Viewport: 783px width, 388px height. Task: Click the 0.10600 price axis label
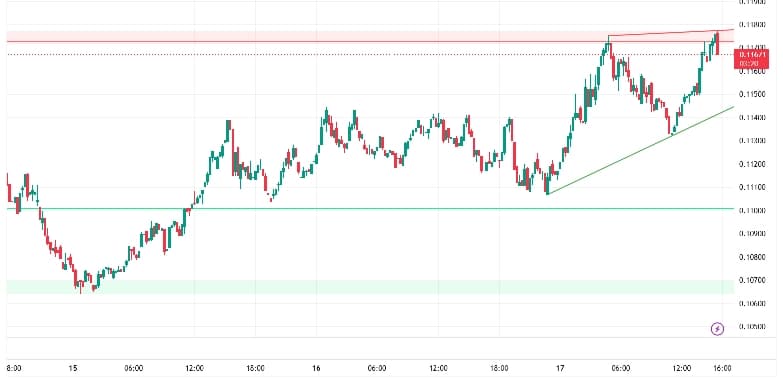click(x=752, y=304)
